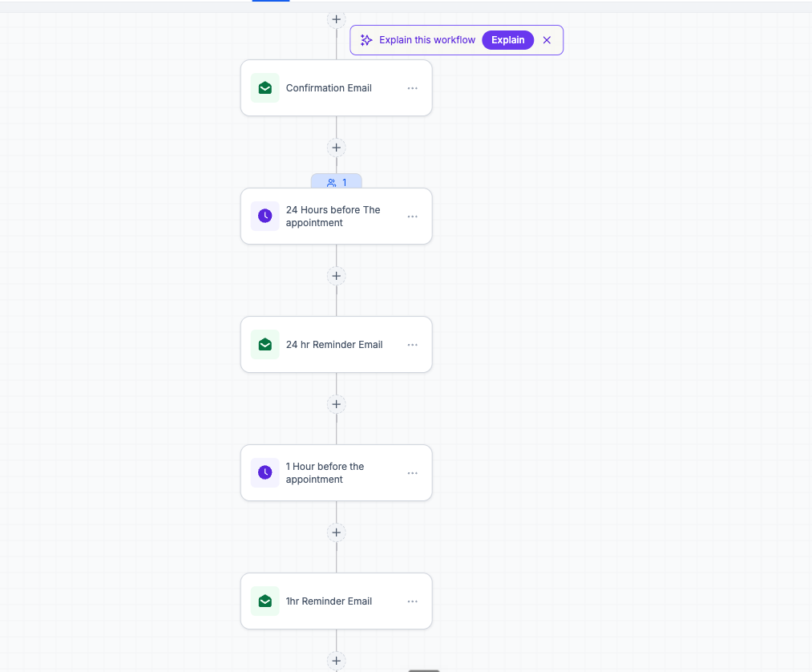This screenshot has height=672, width=812.
Task: Add step after 1 Hour before appointment
Action: click(336, 532)
